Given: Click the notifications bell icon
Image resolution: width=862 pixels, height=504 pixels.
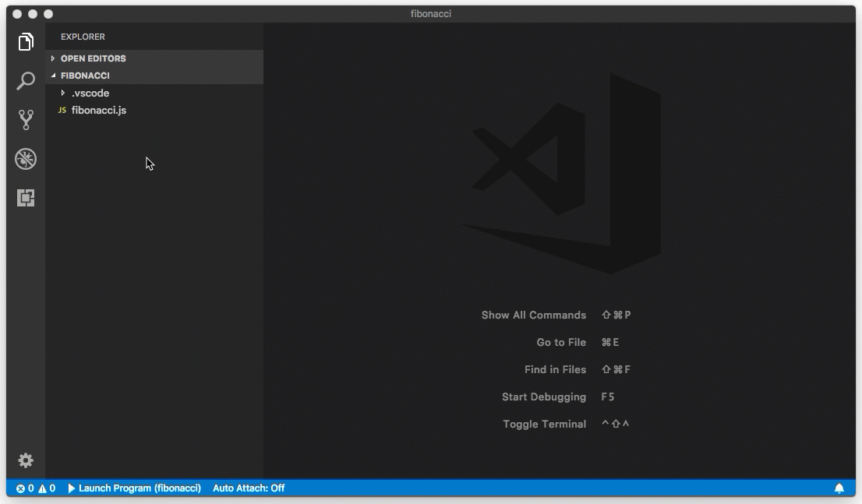Looking at the screenshot, I should pyautogui.click(x=839, y=488).
